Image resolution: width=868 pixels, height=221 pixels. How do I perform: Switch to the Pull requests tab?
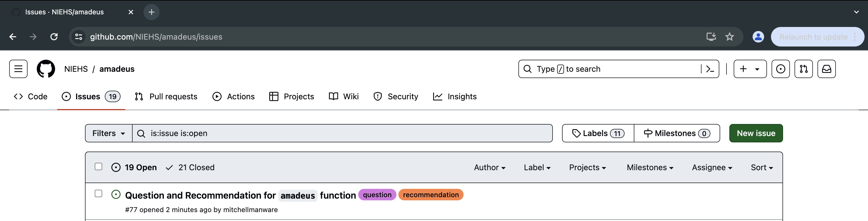coord(166,97)
